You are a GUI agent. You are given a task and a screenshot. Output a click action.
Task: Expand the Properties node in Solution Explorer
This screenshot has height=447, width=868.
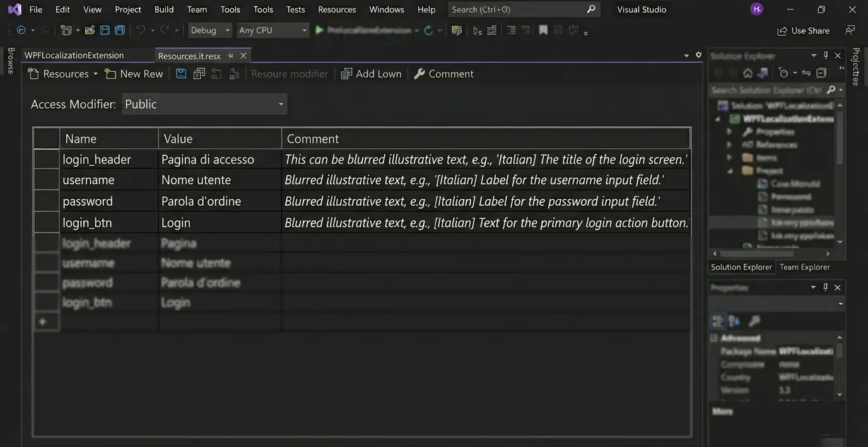pos(730,132)
